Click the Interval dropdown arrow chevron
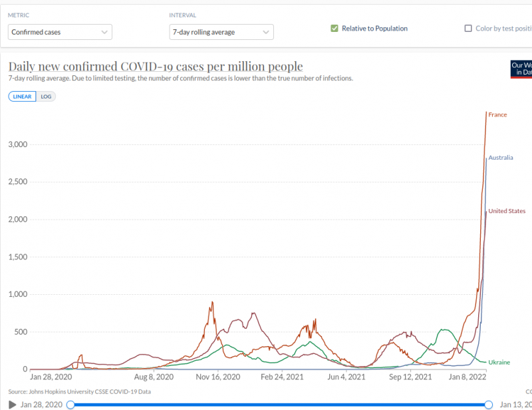This screenshot has width=532, height=410. point(266,32)
